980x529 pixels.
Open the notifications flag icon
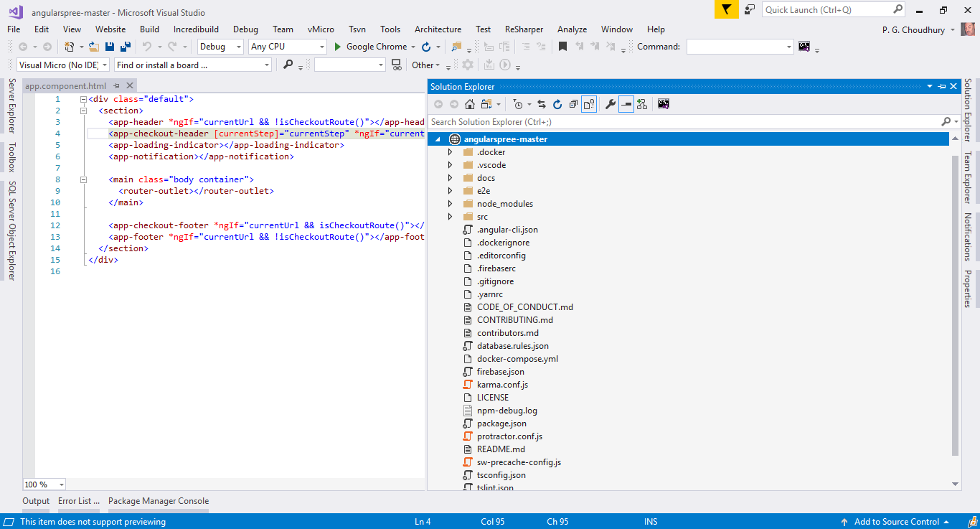(726, 9)
